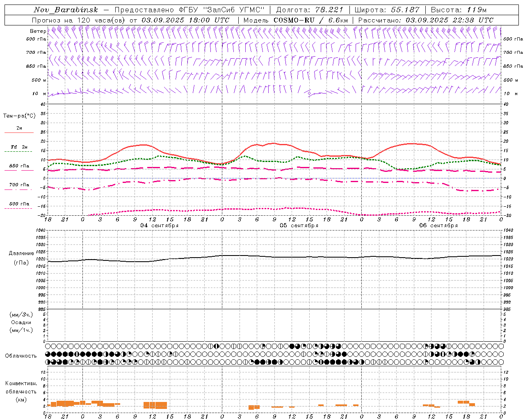Screen dimensions: 525x420
Task: Click the 'Td 2м' dew point legend entry
Action: (19, 147)
